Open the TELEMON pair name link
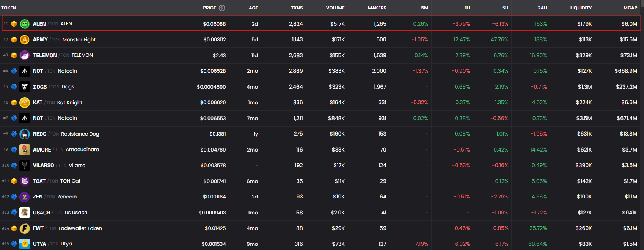Image resolution: width=644 pixels, height=250 pixels. (63, 55)
